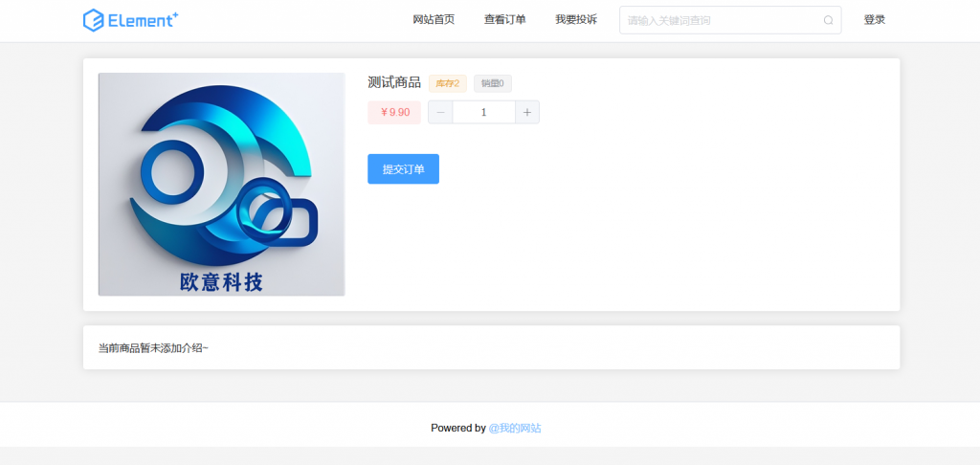Increase quantity with the plus button
Image resolution: width=980 pixels, height=465 pixels.
527,113
